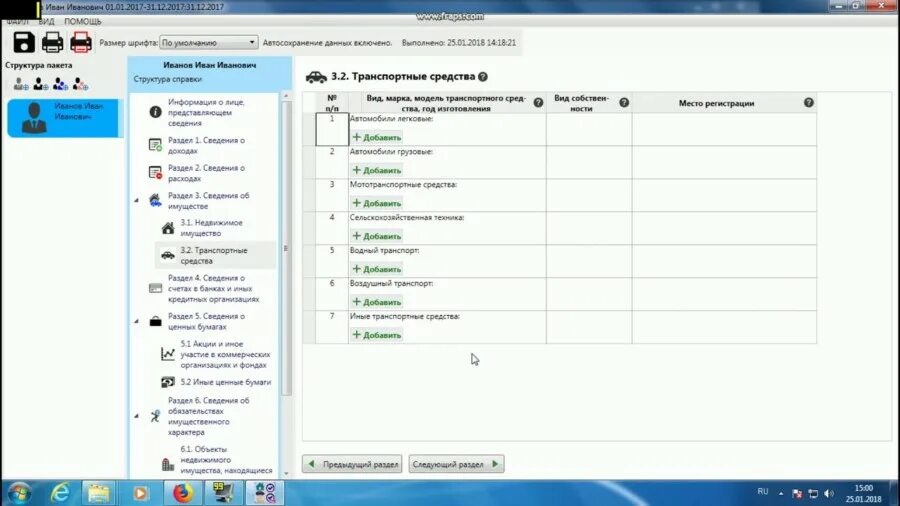
Task: Click fourth remove-person icon under Структура пакета
Action: (x=80, y=84)
